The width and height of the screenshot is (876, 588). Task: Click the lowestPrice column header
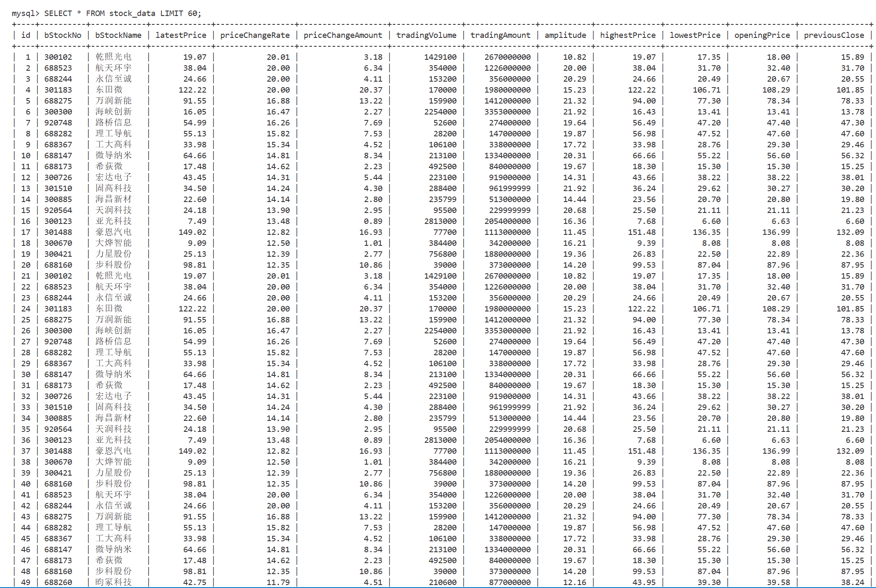(695, 35)
